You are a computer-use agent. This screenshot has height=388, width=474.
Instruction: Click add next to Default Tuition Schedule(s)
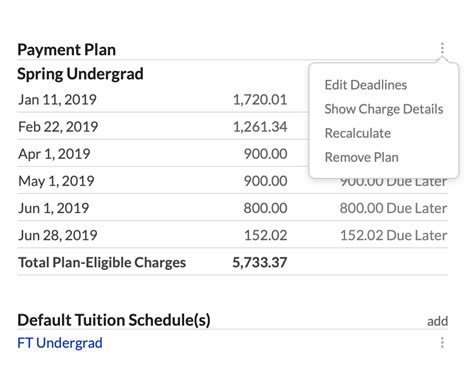[437, 321]
